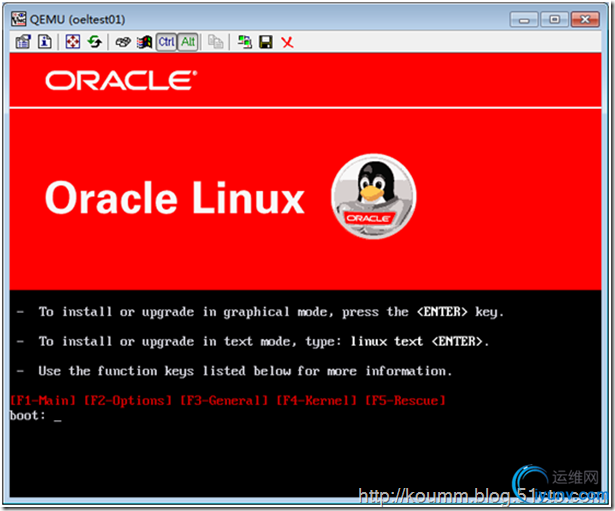Toggle the Ctrl key button
This screenshot has height=511, width=615.
(x=166, y=42)
